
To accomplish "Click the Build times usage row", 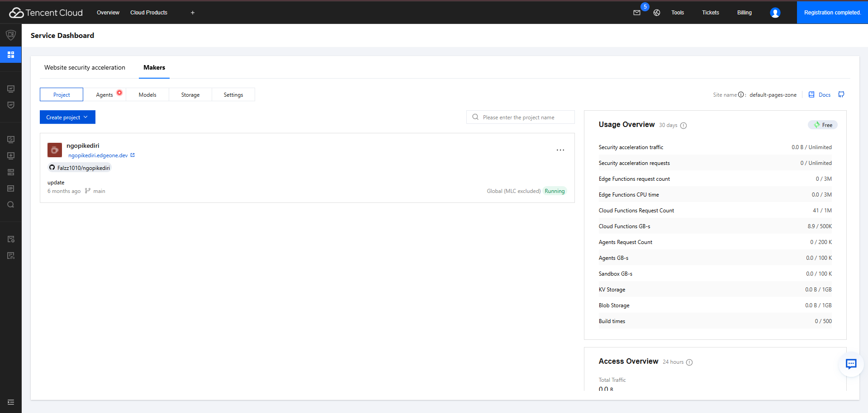I will pyautogui.click(x=715, y=321).
